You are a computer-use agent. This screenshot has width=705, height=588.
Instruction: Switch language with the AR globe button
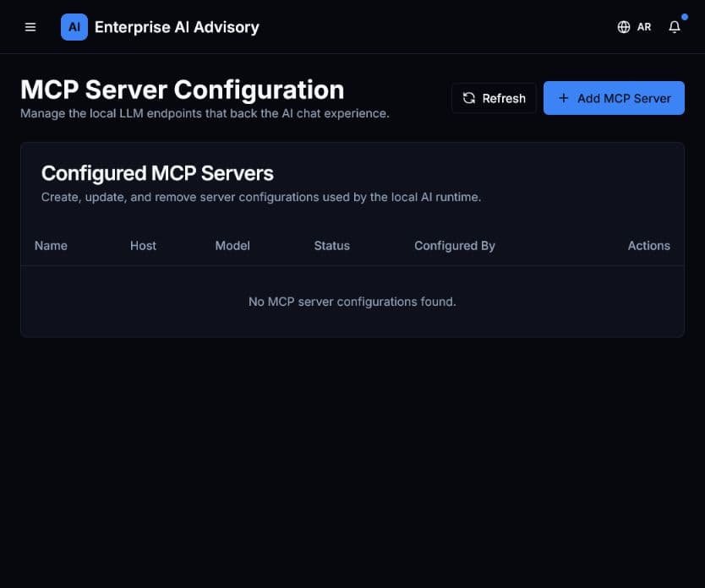click(634, 27)
